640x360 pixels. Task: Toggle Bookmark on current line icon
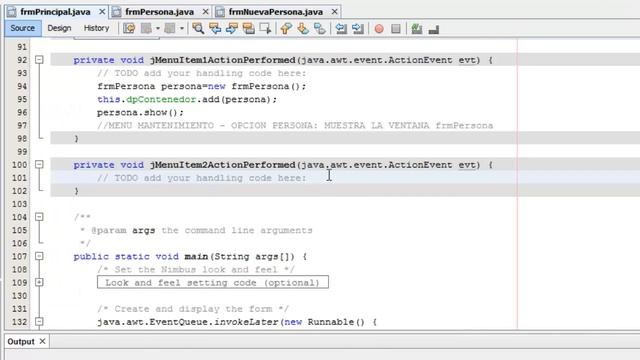[x=320, y=28]
